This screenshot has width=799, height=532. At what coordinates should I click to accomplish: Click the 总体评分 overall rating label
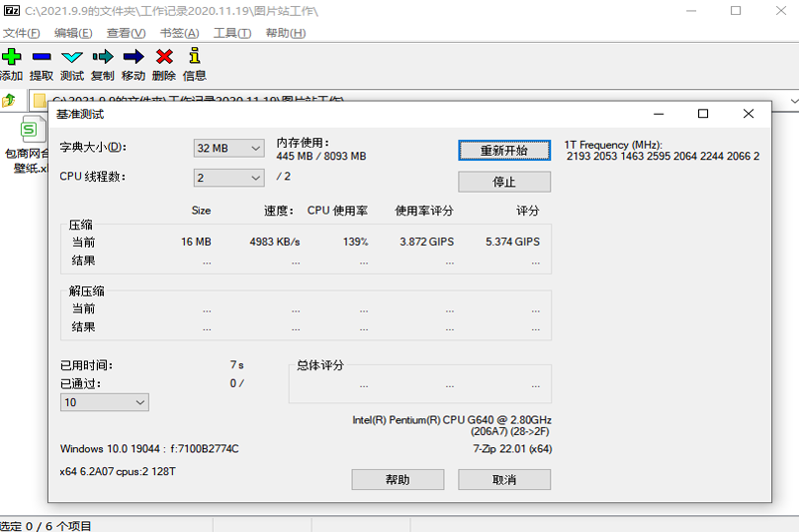tap(321, 365)
